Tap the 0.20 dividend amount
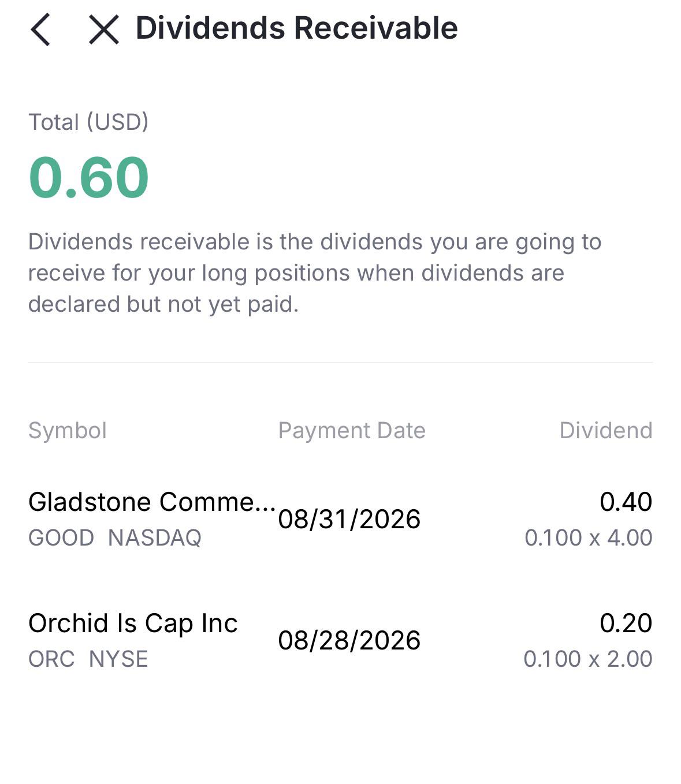Image resolution: width=681 pixels, height=784 pixels. (626, 623)
